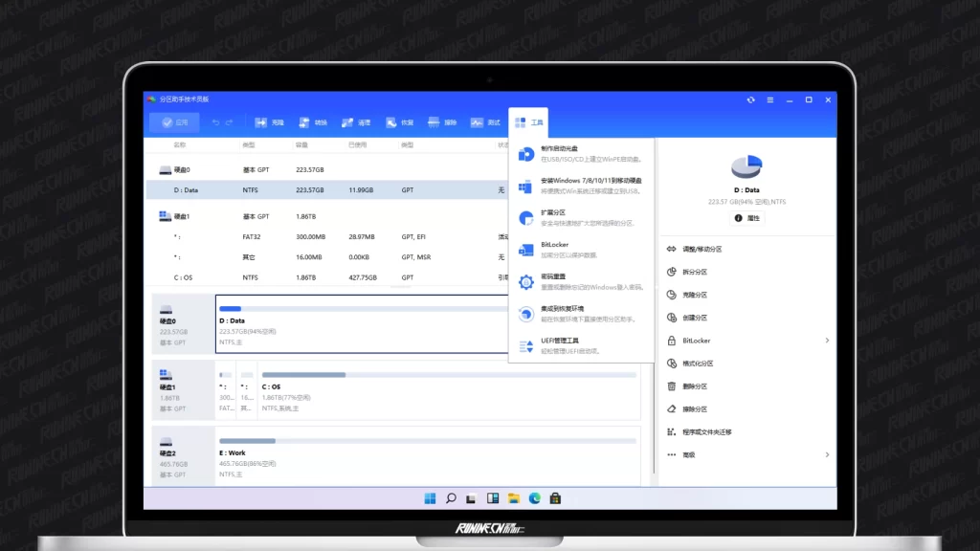
Task: Click the undo arrow in the toolbar
Action: click(x=215, y=122)
